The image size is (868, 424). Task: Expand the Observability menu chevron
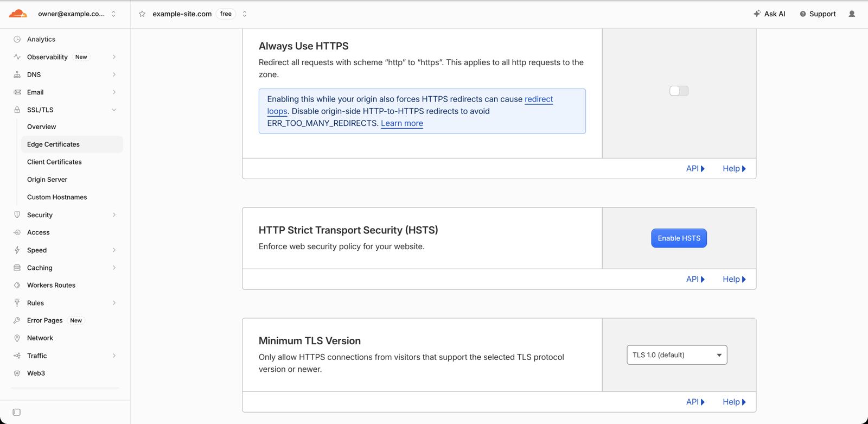pyautogui.click(x=114, y=57)
